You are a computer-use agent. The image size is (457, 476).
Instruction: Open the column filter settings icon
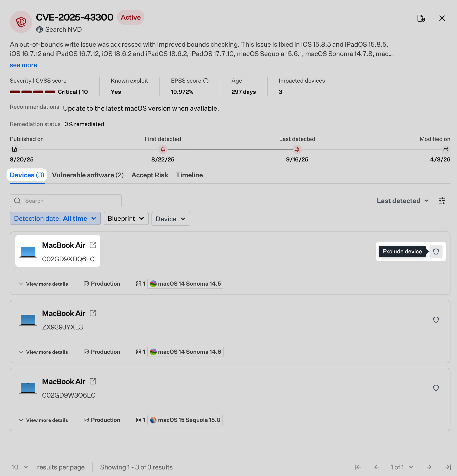click(442, 201)
